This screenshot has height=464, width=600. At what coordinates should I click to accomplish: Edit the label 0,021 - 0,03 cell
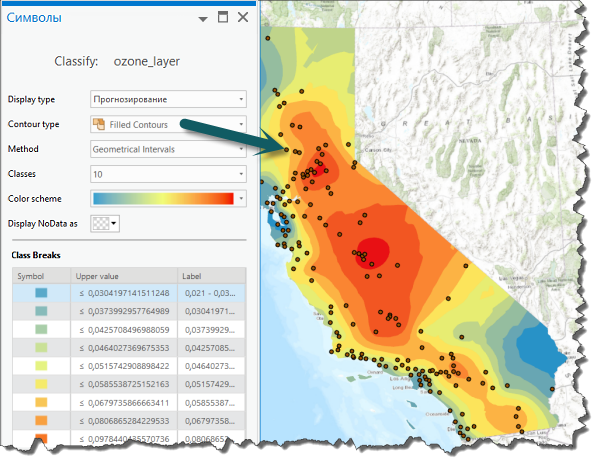[x=211, y=293]
